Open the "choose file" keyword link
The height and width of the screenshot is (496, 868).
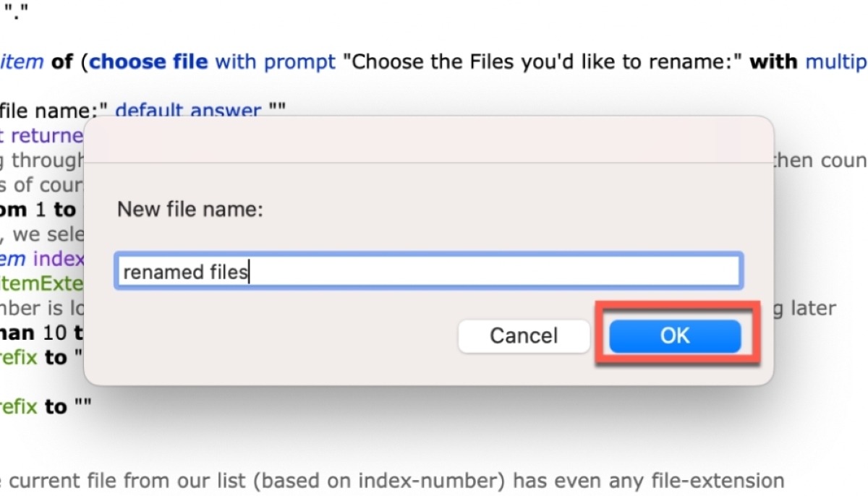(148, 61)
